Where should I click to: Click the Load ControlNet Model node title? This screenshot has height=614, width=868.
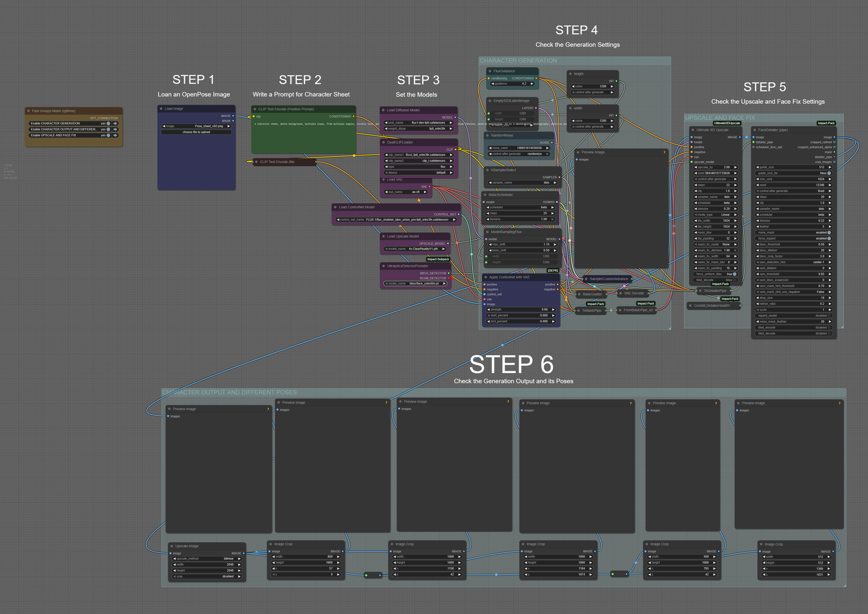click(x=356, y=207)
